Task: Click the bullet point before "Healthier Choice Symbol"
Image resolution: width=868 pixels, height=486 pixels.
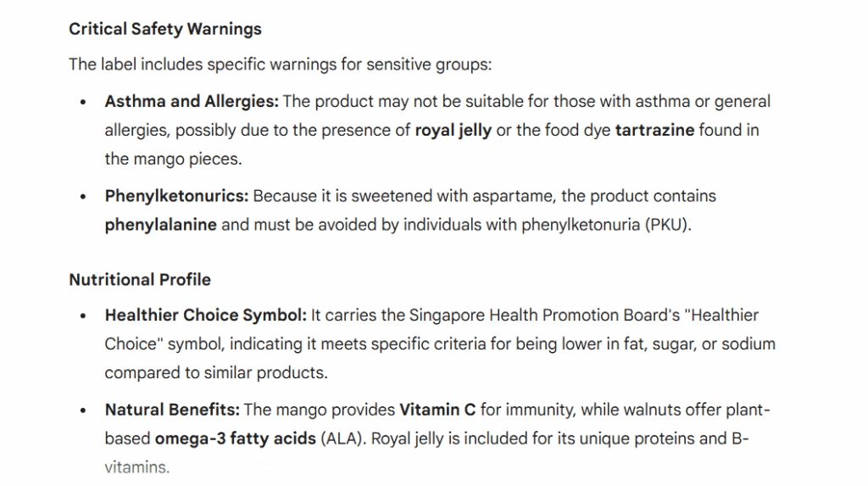Action: click(x=83, y=316)
